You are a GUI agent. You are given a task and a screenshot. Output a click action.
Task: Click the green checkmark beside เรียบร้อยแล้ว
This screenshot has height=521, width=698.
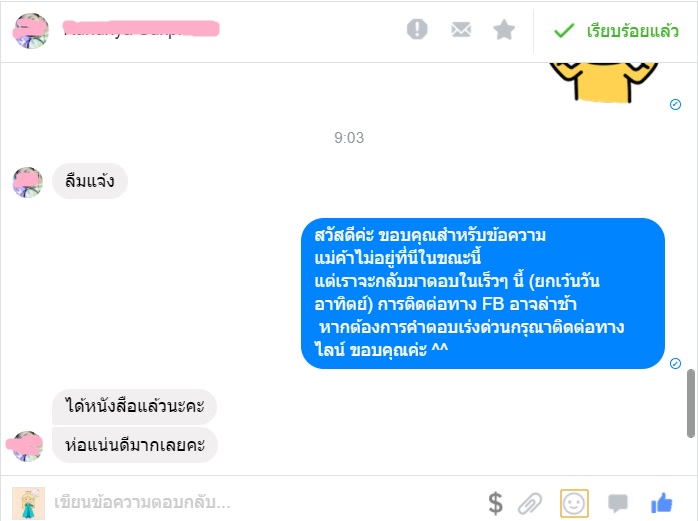click(564, 31)
